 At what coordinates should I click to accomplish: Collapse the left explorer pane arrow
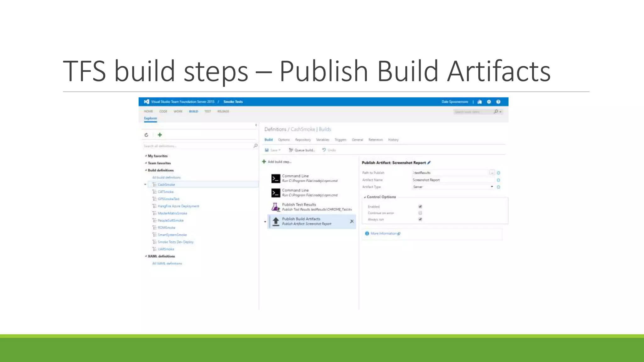[x=256, y=125]
